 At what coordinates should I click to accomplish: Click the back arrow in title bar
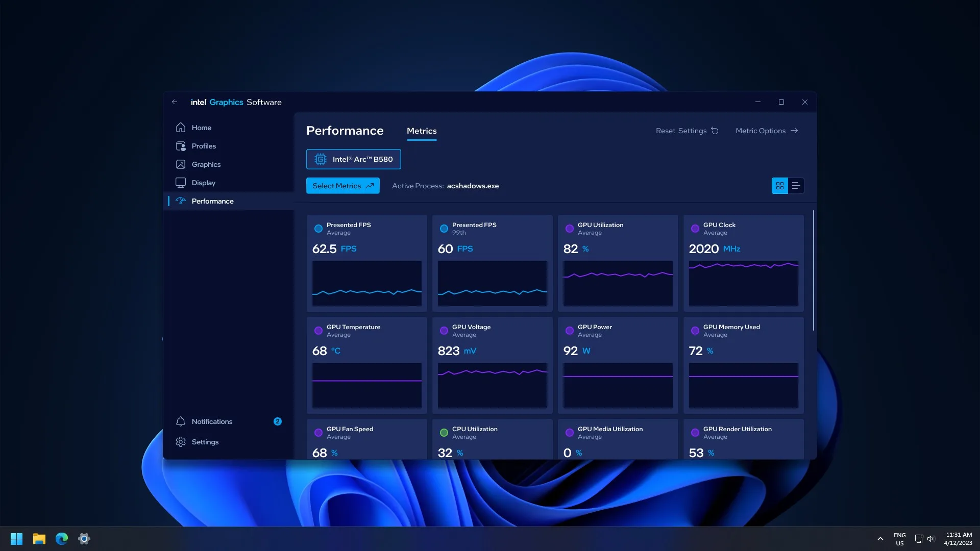click(x=175, y=102)
